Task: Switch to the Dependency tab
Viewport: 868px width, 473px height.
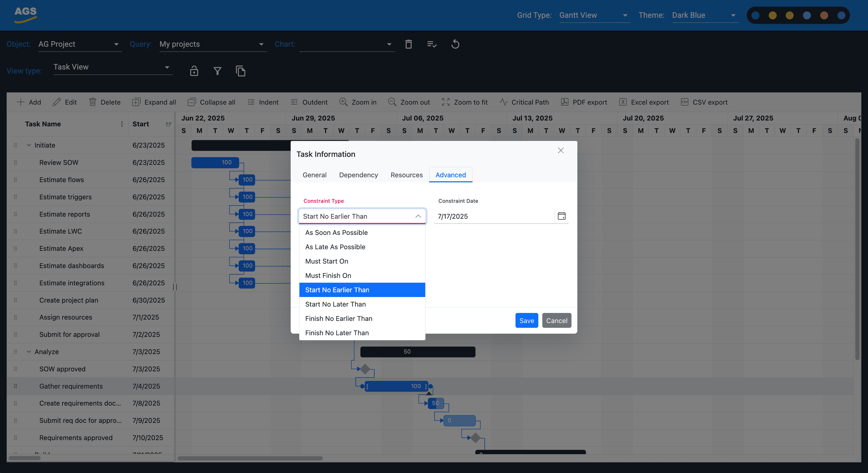Action: tap(358, 175)
